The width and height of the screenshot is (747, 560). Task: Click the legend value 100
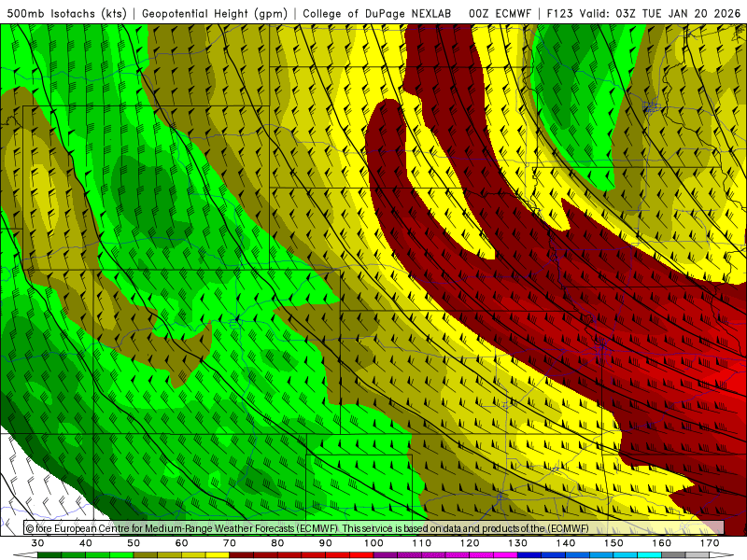pos(374,543)
